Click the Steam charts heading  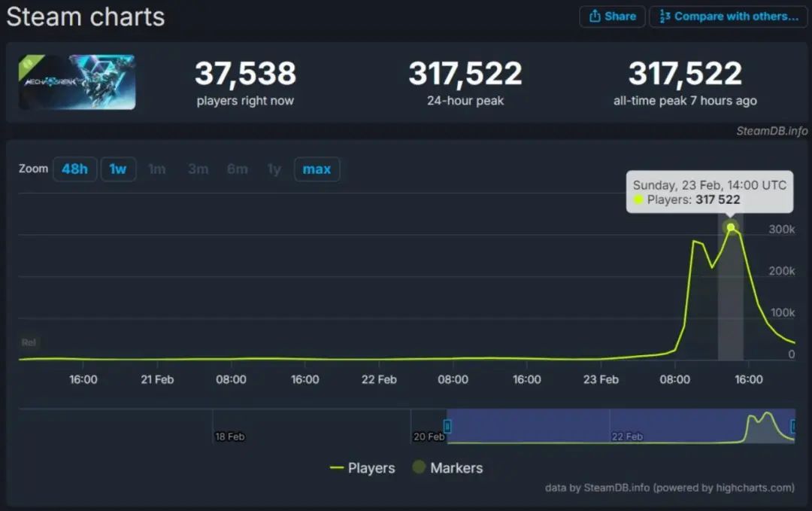[x=86, y=17]
